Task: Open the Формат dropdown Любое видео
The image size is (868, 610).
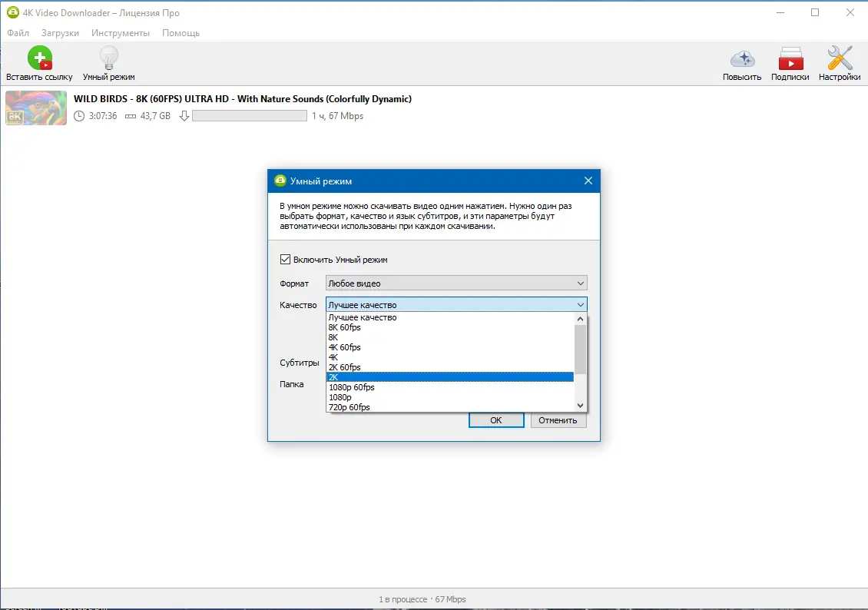Action: [456, 283]
